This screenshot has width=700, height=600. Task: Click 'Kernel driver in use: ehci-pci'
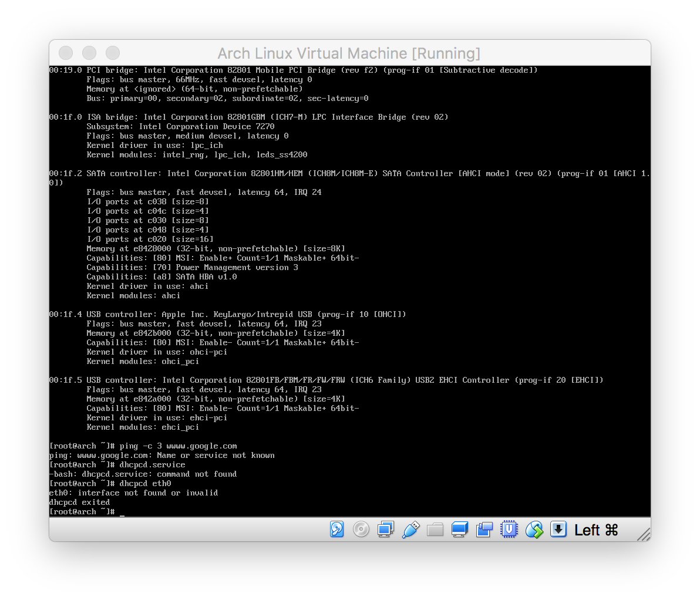tap(157, 418)
